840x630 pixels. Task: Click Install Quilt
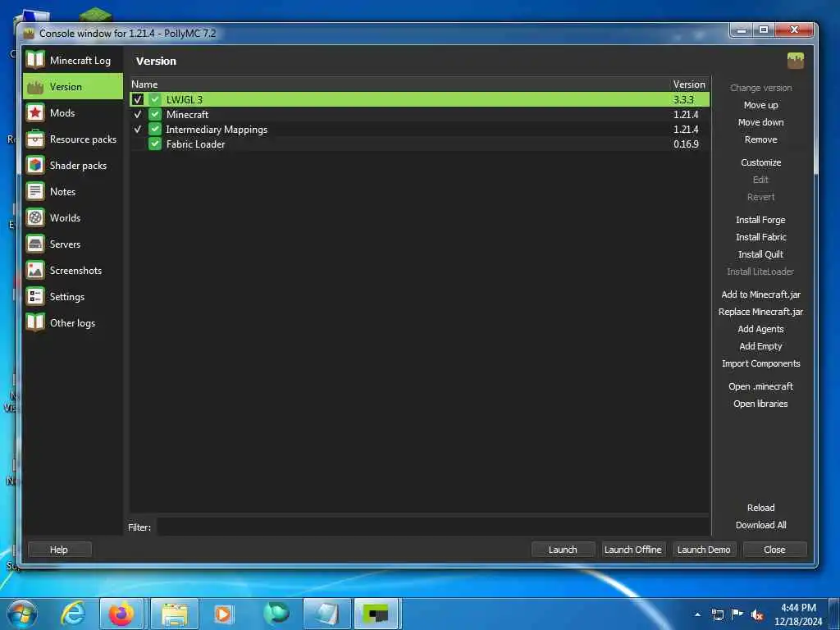(x=760, y=254)
